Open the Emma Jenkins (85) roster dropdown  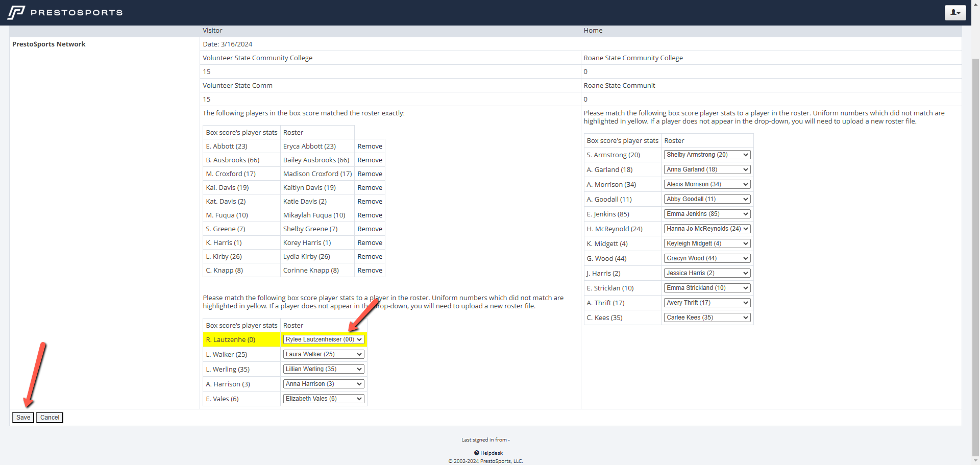click(x=707, y=214)
